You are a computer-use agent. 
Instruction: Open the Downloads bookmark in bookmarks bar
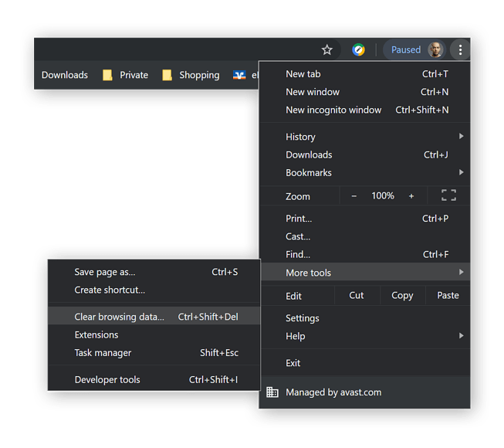pos(65,75)
